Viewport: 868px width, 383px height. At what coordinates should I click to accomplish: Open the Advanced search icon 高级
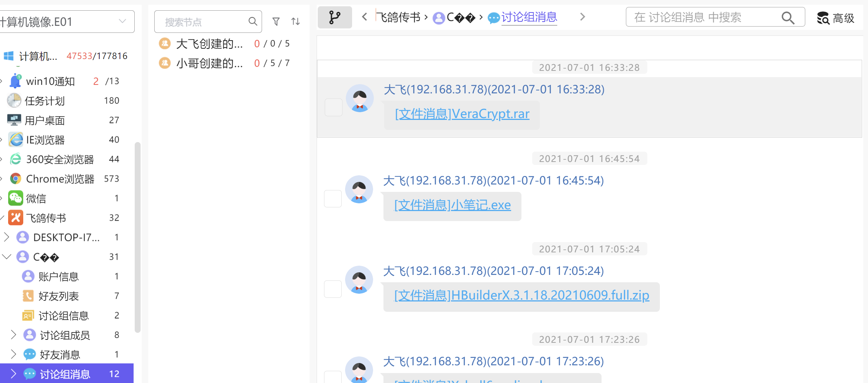point(836,18)
